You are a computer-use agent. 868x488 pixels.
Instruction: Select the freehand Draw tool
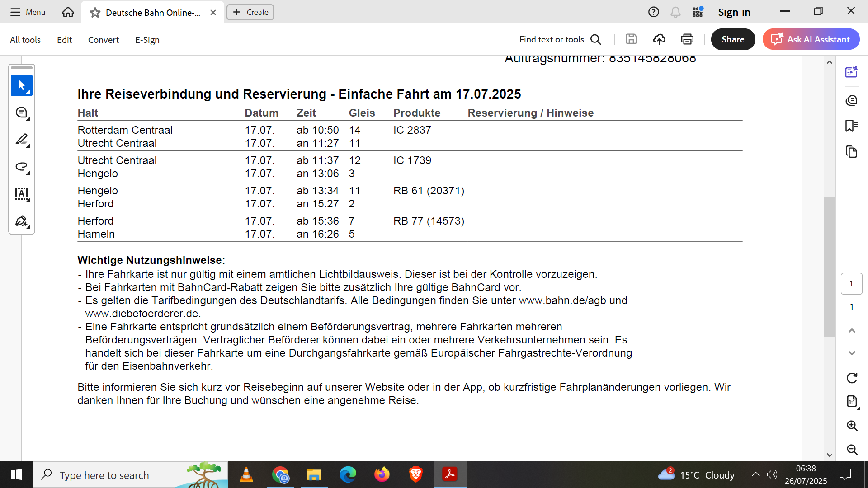point(21,167)
